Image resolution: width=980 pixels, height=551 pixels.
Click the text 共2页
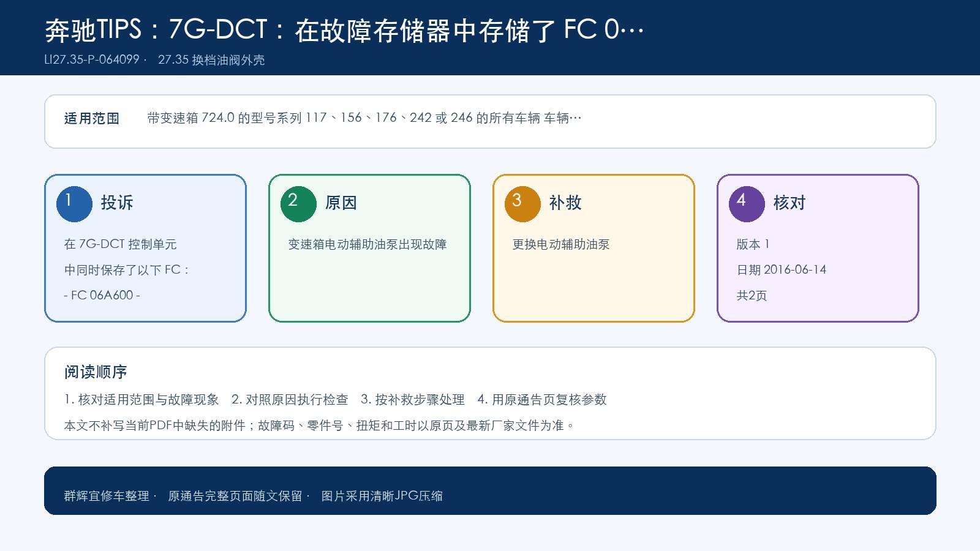click(x=752, y=296)
